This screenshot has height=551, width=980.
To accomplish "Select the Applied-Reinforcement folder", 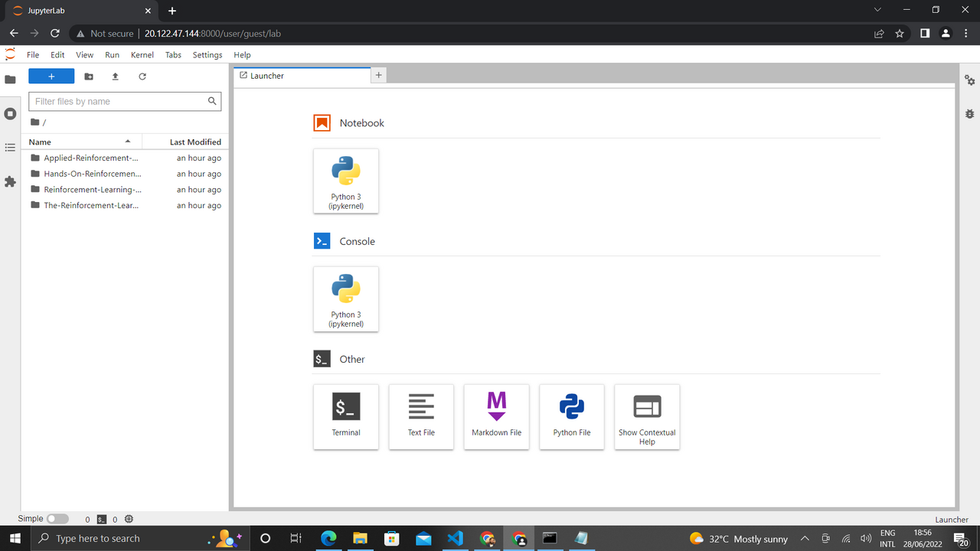I will pyautogui.click(x=125, y=158).
